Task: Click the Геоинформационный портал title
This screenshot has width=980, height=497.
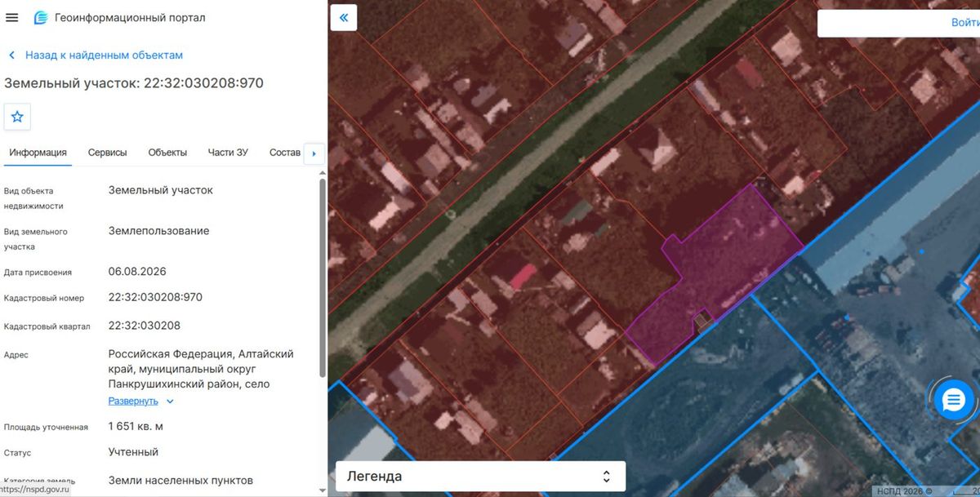Action: point(130,18)
